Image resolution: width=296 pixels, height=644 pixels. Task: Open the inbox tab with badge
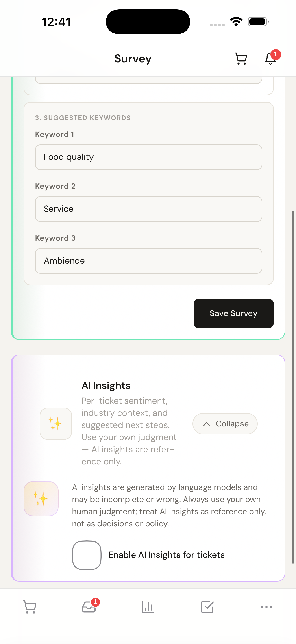(89, 607)
